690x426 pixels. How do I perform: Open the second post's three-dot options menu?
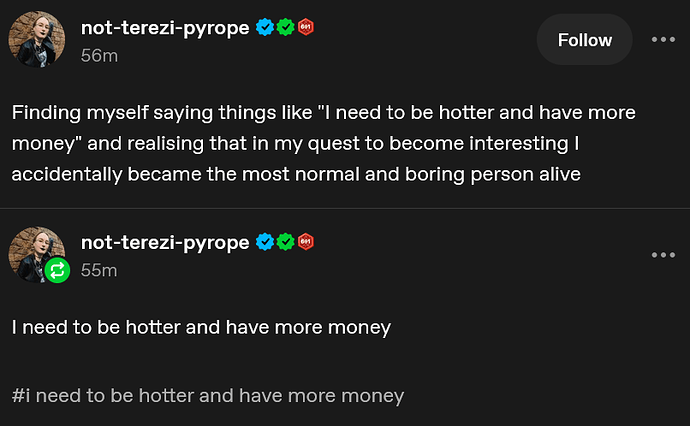tap(663, 255)
